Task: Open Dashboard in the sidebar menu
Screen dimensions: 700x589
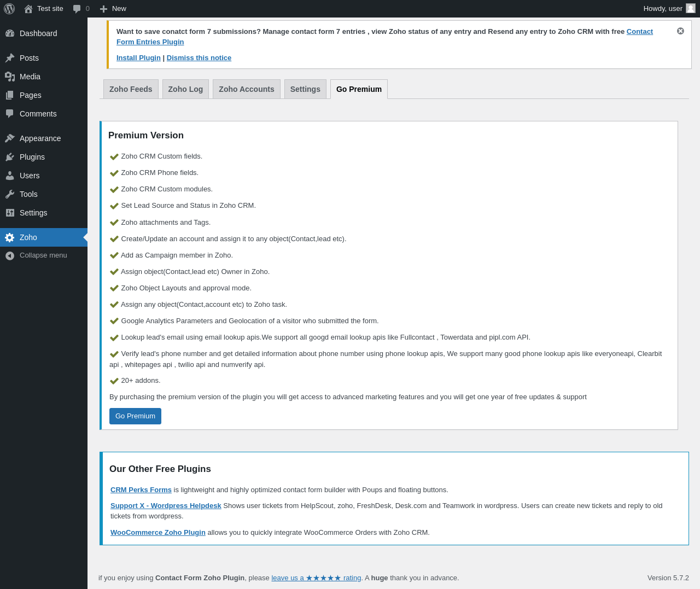Action: tap(44, 33)
